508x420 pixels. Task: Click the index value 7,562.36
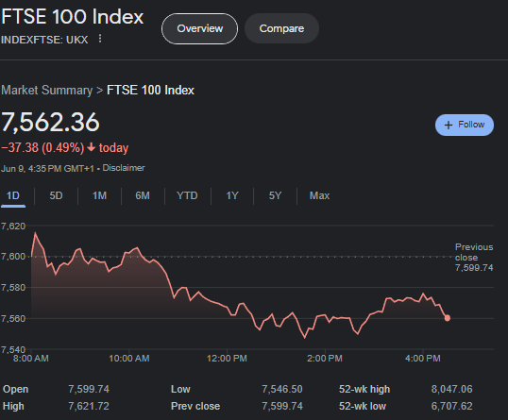coord(50,123)
